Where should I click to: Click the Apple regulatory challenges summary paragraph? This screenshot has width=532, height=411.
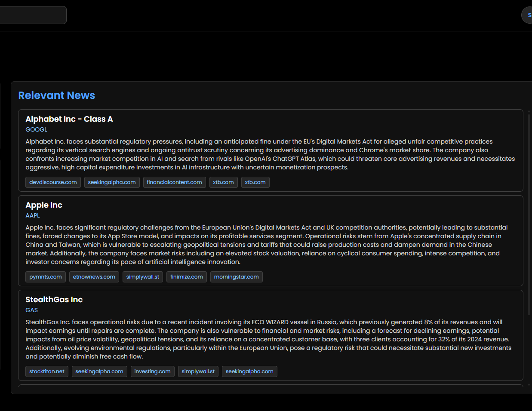[267, 245]
